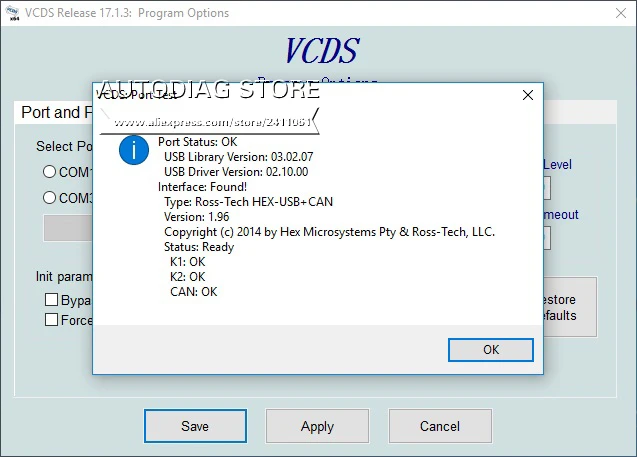Image resolution: width=637 pixels, height=457 pixels.
Task: Click the 'K1: OK' line
Action: (x=188, y=262)
